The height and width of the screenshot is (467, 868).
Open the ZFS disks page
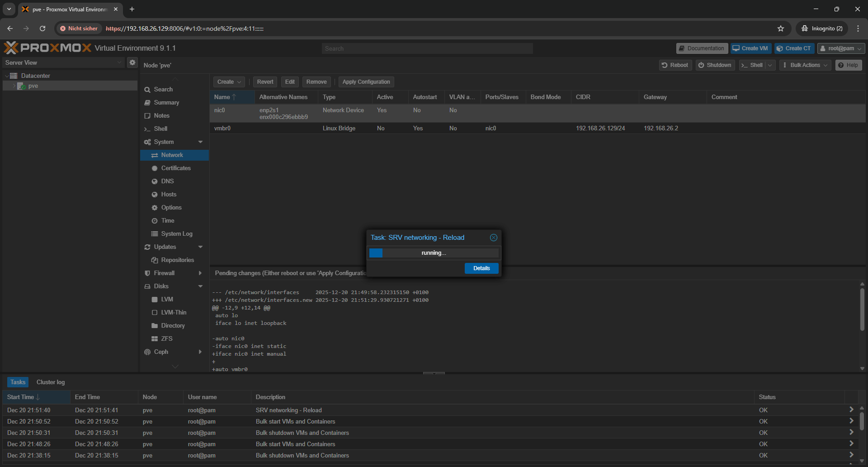coord(166,338)
